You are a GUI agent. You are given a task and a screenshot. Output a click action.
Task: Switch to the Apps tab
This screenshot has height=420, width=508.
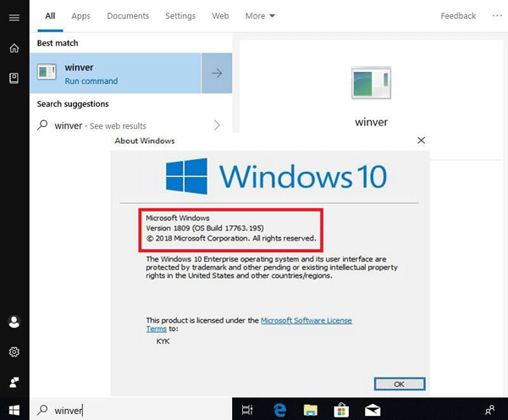pos(81,16)
